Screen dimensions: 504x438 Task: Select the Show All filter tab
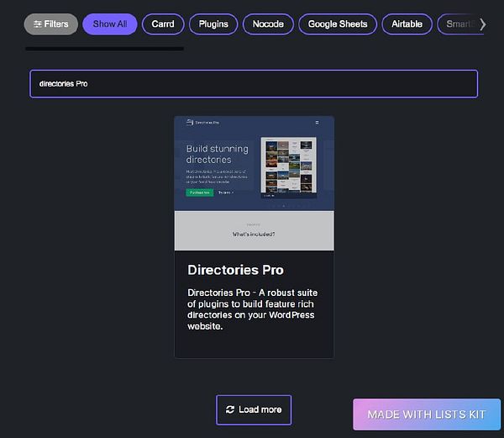tap(110, 24)
